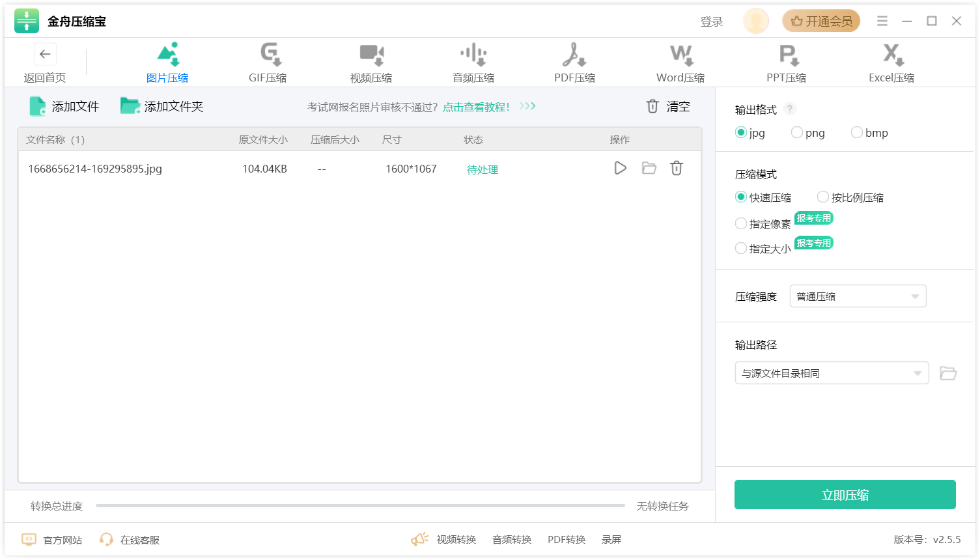The image size is (980, 560).
Task: Click the back arrow to return home
Action: click(45, 54)
